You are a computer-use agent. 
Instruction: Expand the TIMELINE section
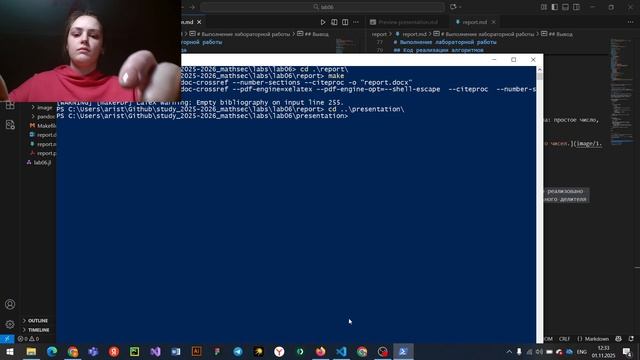point(36,330)
